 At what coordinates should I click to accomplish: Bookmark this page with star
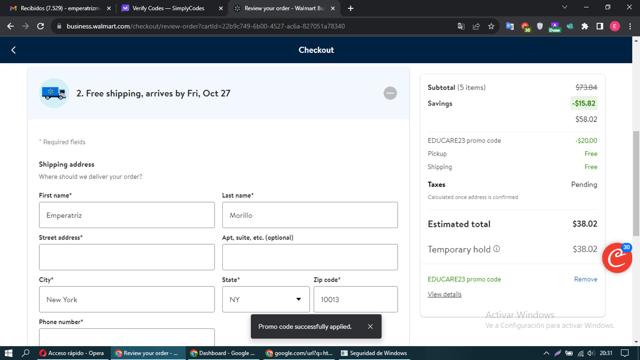coord(491,26)
